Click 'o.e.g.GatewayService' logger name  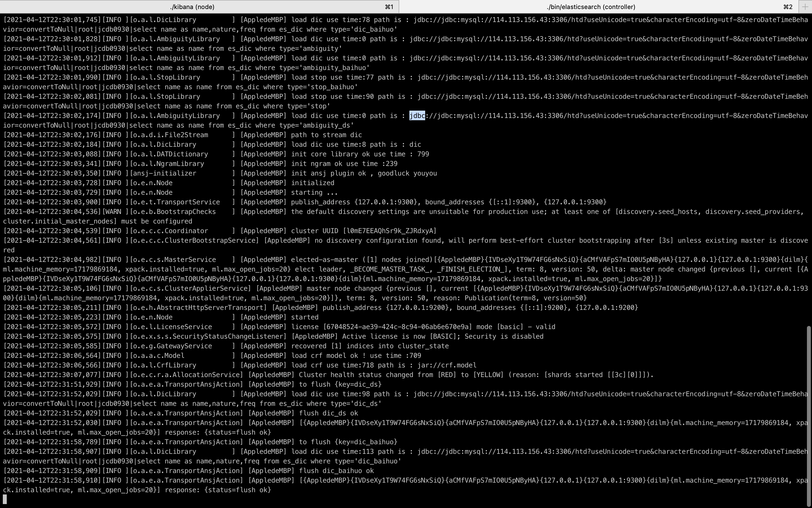(173, 346)
